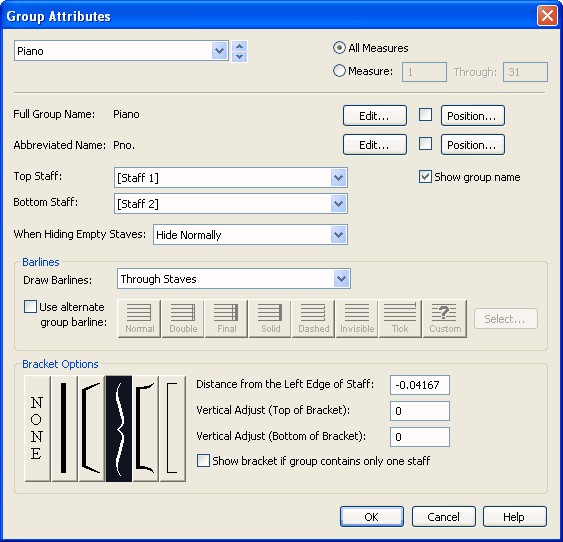
Task: Choose the Dashed barline icon
Action: coord(313,319)
